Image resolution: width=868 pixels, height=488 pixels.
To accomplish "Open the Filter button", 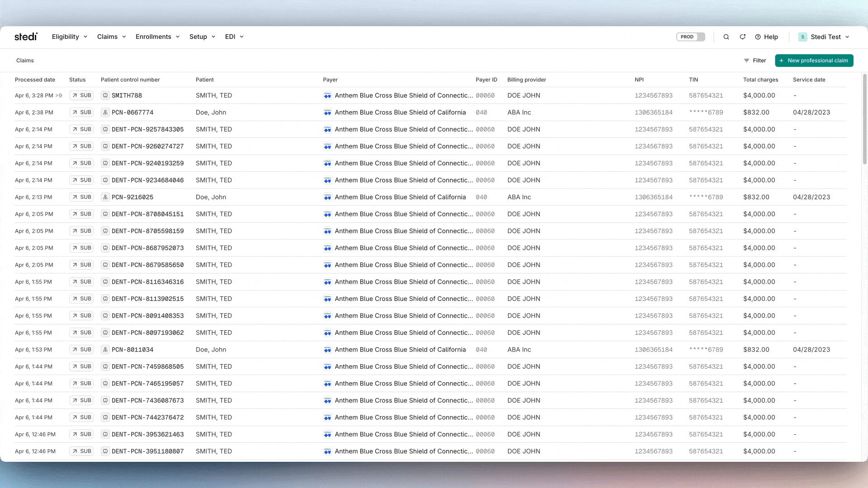I will (755, 61).
